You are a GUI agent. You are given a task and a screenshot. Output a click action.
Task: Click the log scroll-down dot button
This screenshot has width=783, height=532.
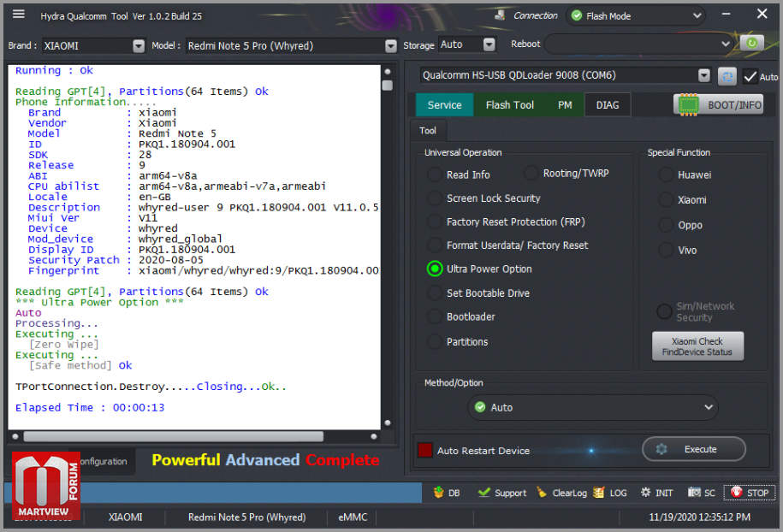(387, 423)
